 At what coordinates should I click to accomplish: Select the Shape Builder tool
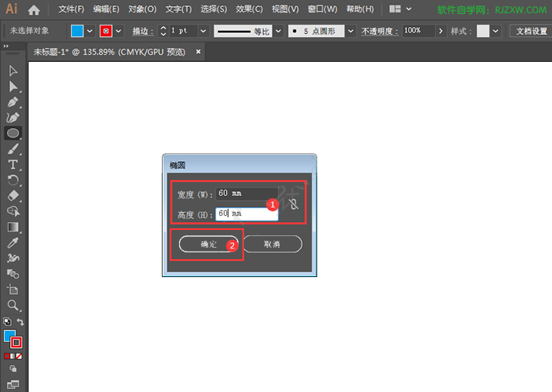pos(13,211)
